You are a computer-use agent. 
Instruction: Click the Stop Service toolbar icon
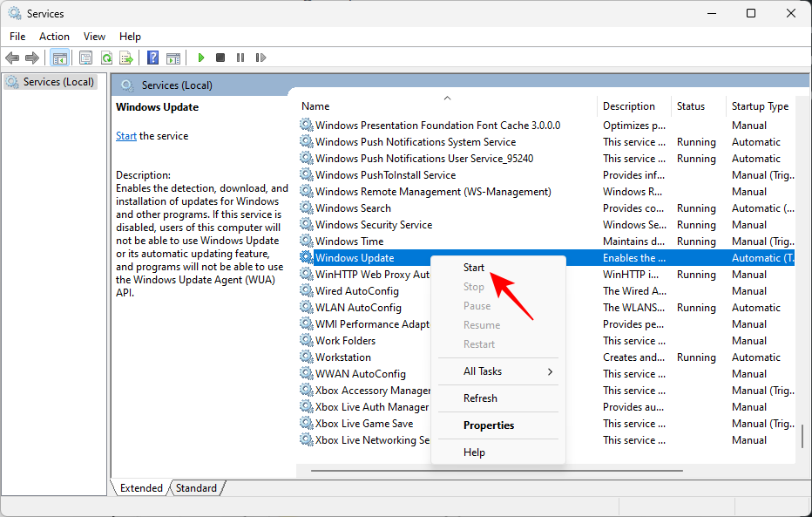pos(220,58)
